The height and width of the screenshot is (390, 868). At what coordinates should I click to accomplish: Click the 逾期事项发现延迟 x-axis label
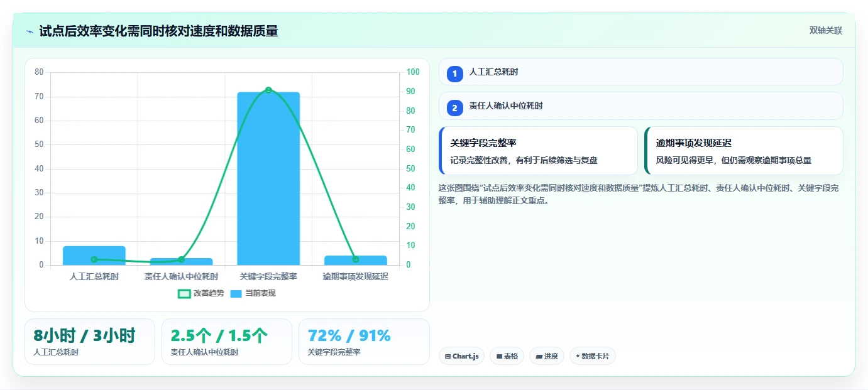click(356, 276)
